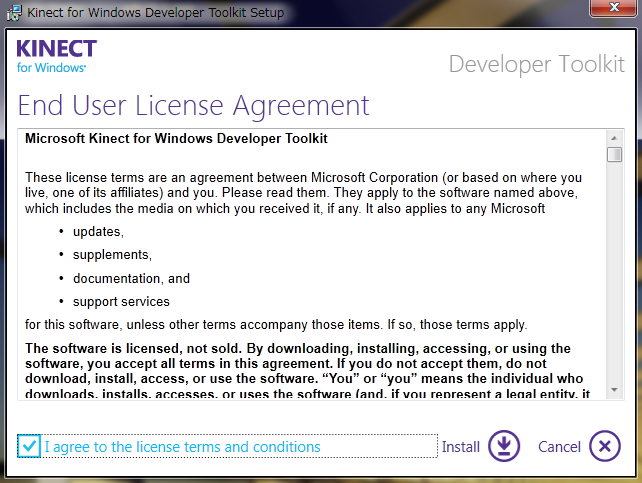
Task: Click the bold 'The software is licensed, not sold' paragraph
Action: (x=307, y=371)
